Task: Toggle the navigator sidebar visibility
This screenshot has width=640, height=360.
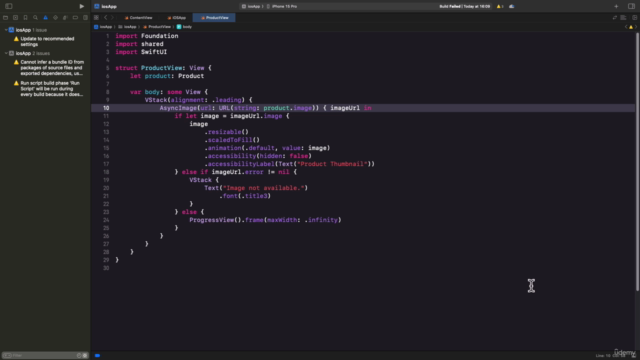Action: pyautogui.click(x=9, y=6)
